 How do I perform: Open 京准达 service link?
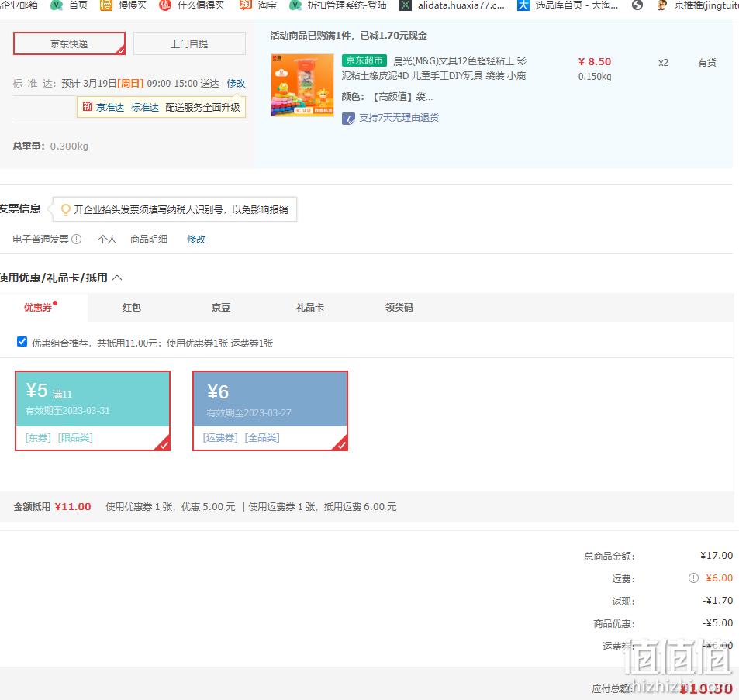(110, 108)
